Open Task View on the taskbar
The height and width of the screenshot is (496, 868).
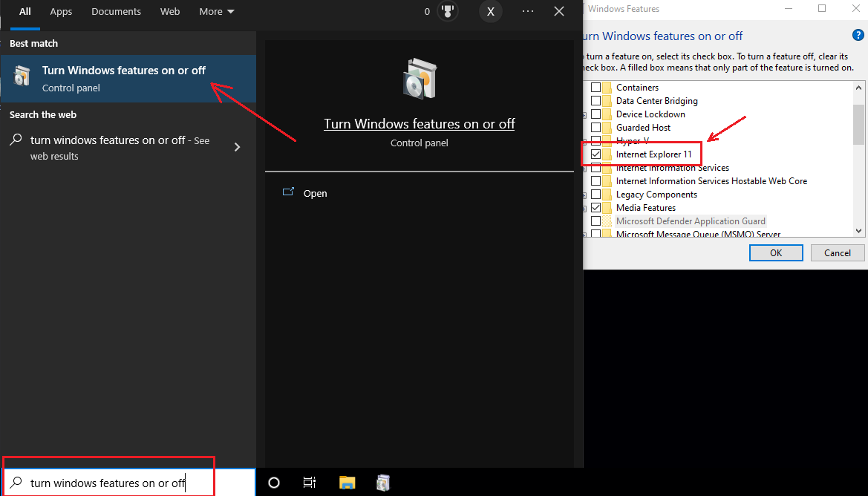[310, 483]
